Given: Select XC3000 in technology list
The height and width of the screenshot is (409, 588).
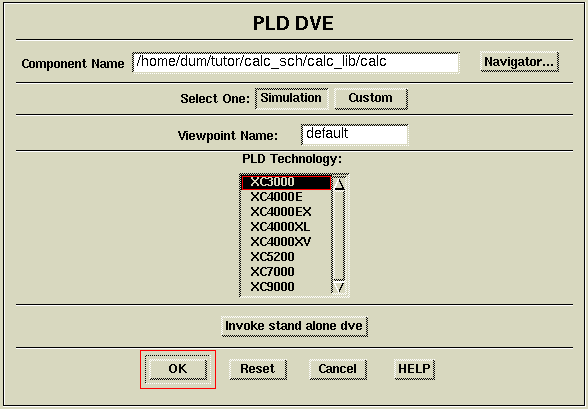Looking at the screenshot, I should pyautogui.click(x=286, y=183).
